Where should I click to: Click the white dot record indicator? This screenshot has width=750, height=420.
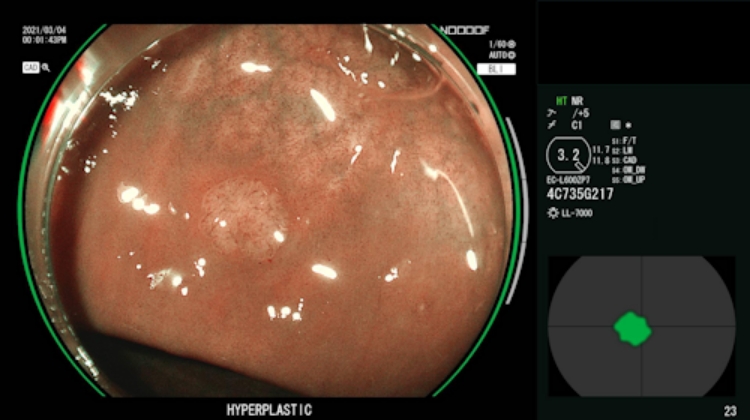pos(627,125)
